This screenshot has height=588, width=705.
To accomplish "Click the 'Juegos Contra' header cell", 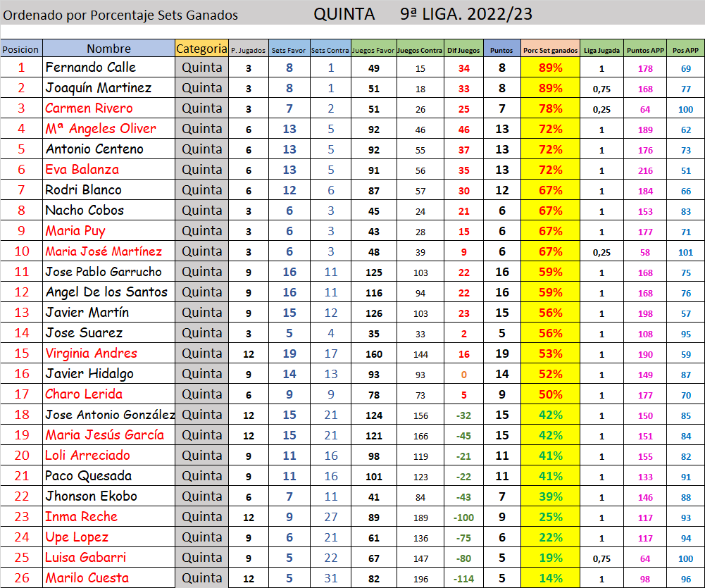I will tap(420, 49).
